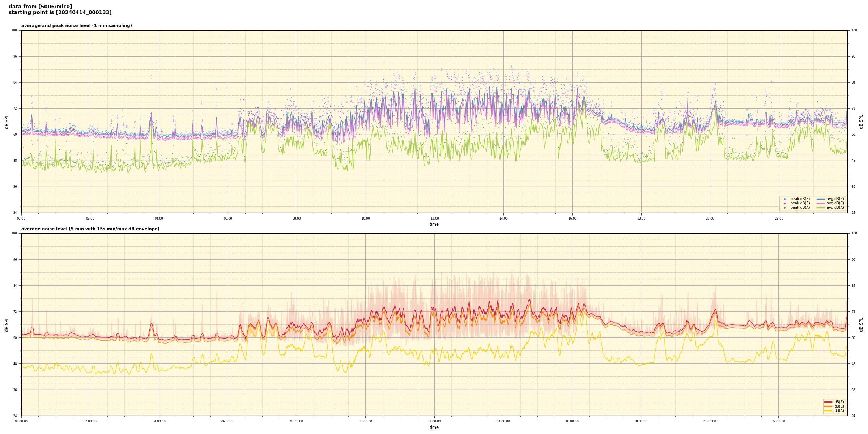Click the 'average noise level (5 min' title
This screenshot has height=434, width=868.
tap(90, 229)
